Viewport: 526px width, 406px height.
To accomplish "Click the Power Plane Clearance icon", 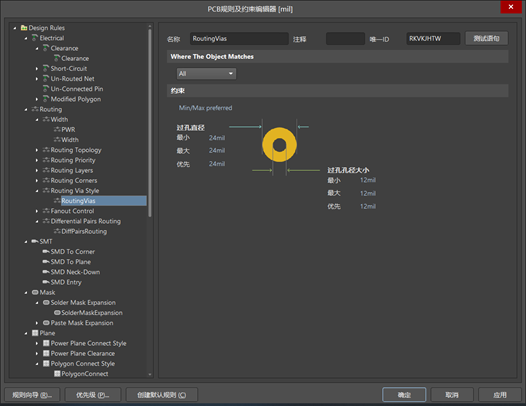I will pos(46,353).
